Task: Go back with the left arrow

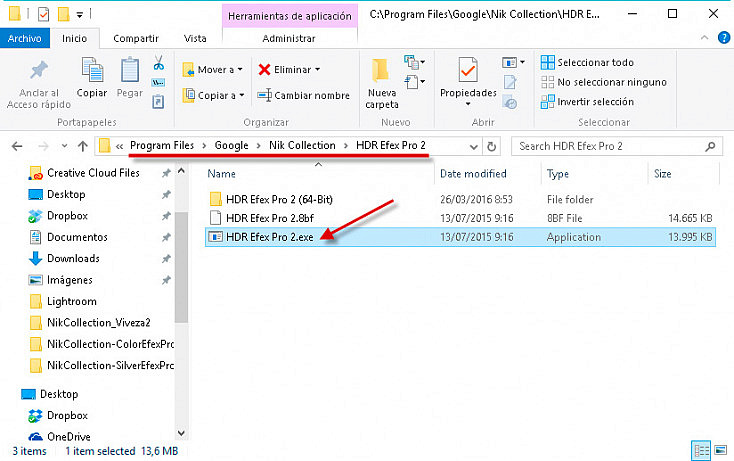Action: 17,146
